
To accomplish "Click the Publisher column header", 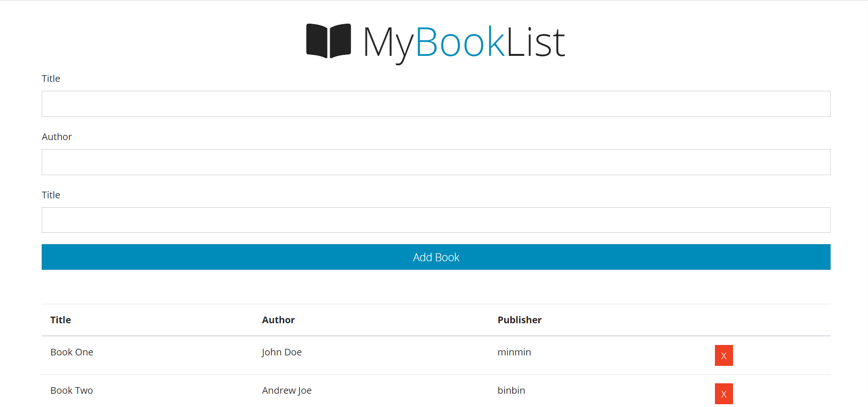I will 519,320.
